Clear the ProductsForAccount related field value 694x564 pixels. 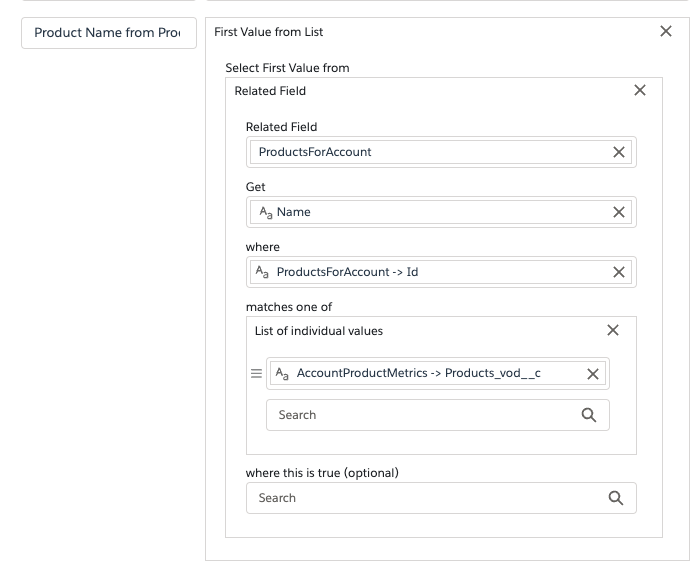click(x=618, y=152)
